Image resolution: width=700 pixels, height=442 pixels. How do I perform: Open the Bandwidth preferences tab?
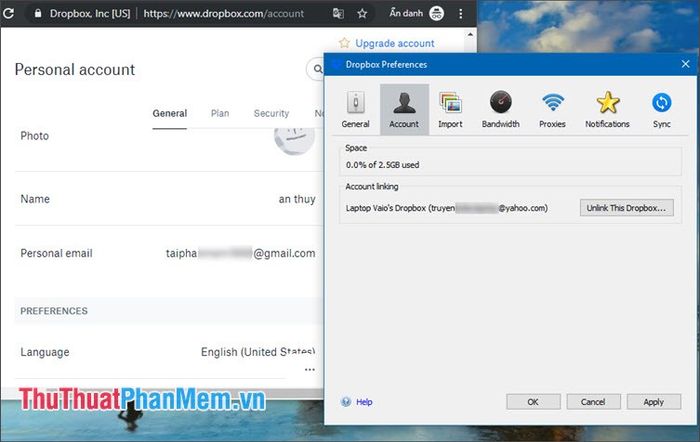pyautogui.click(x=500, y=110)
